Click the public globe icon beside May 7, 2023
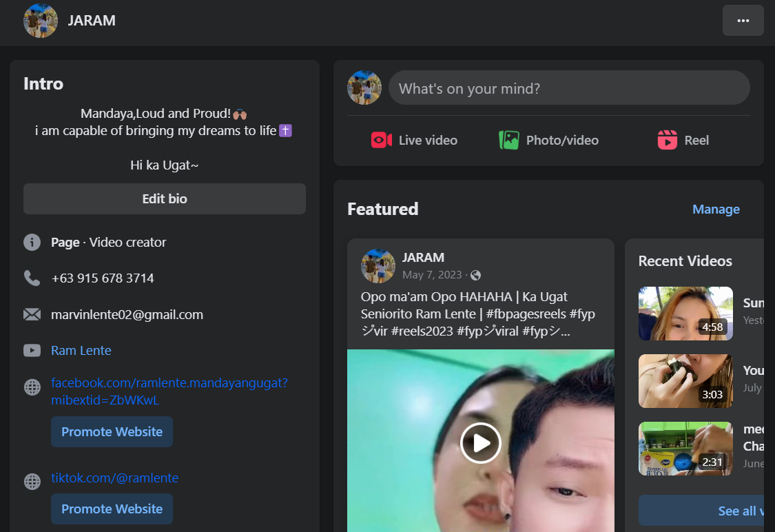 (475, 275)
